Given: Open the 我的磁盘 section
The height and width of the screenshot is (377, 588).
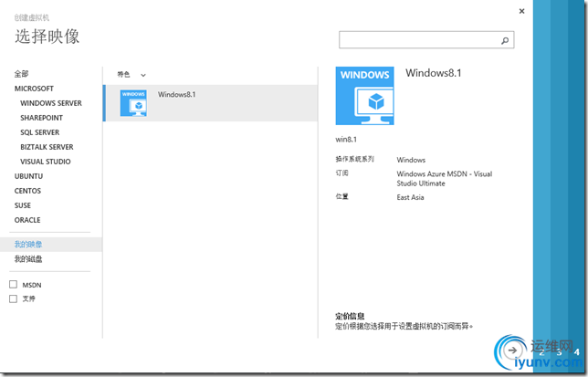Looking at the screenshot, I should 28,259.
